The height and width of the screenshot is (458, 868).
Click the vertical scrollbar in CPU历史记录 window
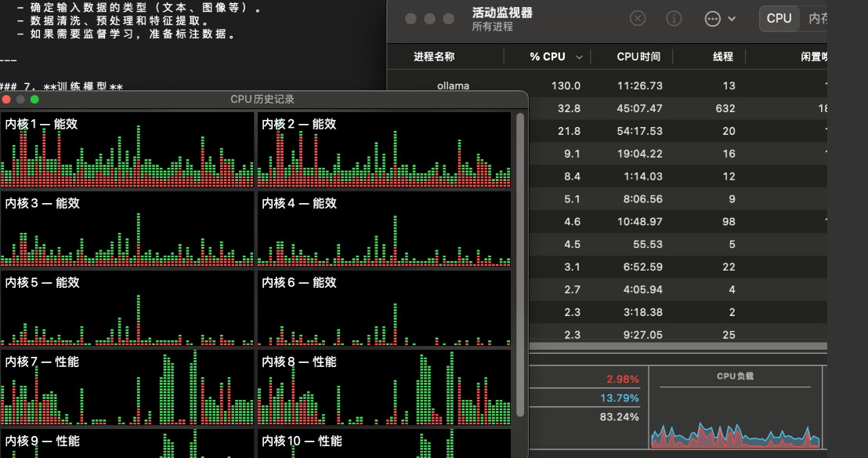point(520,265)
